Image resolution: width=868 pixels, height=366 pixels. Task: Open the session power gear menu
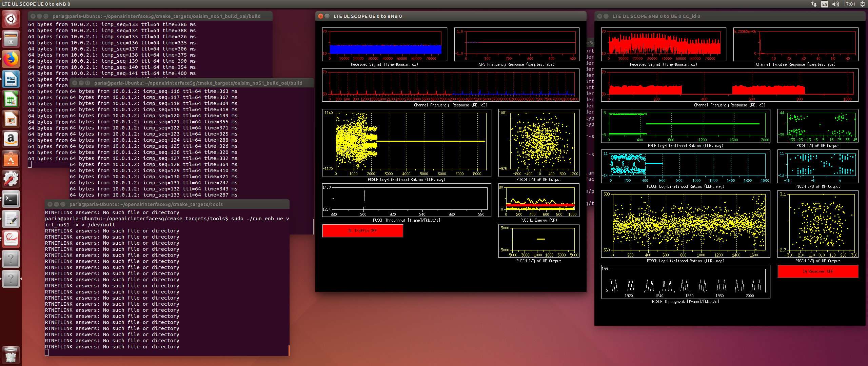862,4
